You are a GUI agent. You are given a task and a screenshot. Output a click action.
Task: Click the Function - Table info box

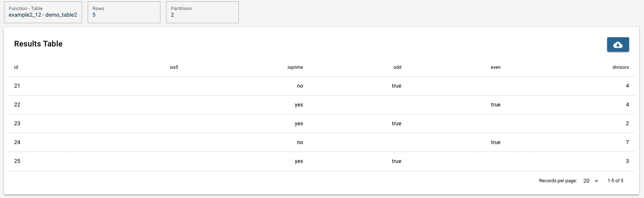pos(43,12)
